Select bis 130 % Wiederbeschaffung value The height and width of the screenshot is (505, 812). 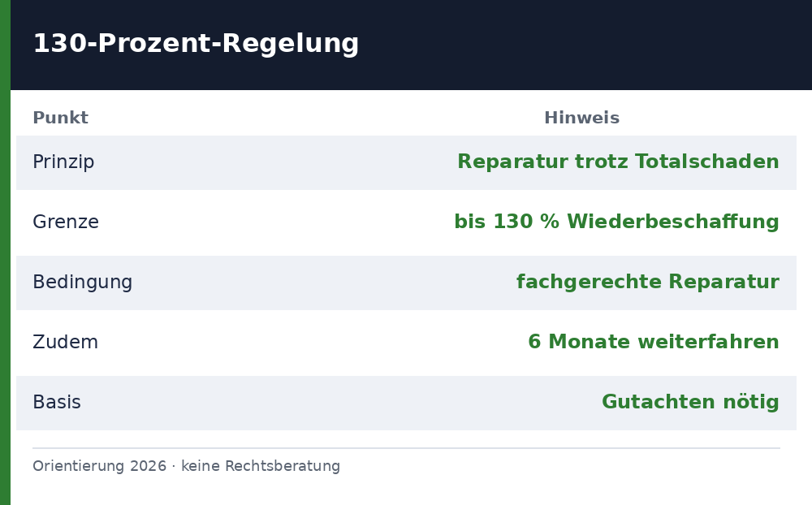pyautogui.click(x=617, y=222)
